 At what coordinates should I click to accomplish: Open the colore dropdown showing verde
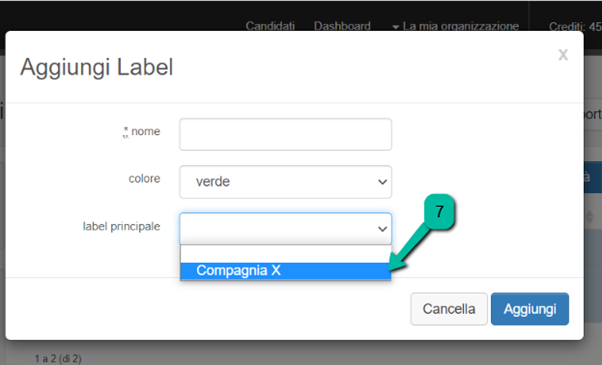point(285,182)
